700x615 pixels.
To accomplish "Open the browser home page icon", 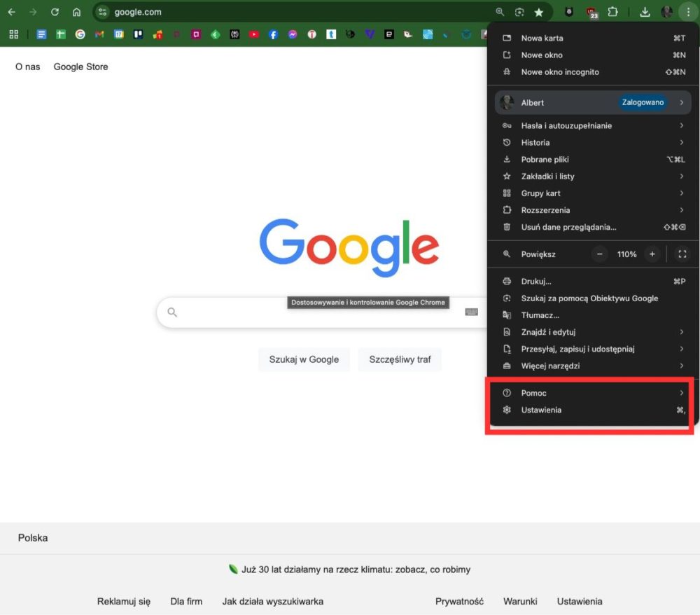I will [x=77, y=12].
